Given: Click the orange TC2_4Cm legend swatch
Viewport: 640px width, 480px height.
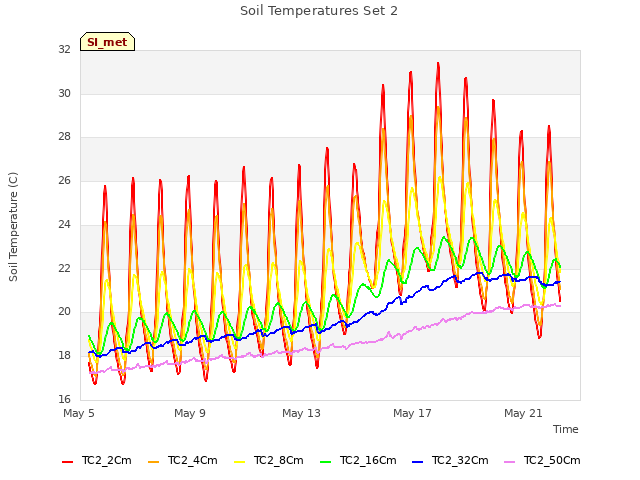Looking at the screenshot, I should 153,462.
